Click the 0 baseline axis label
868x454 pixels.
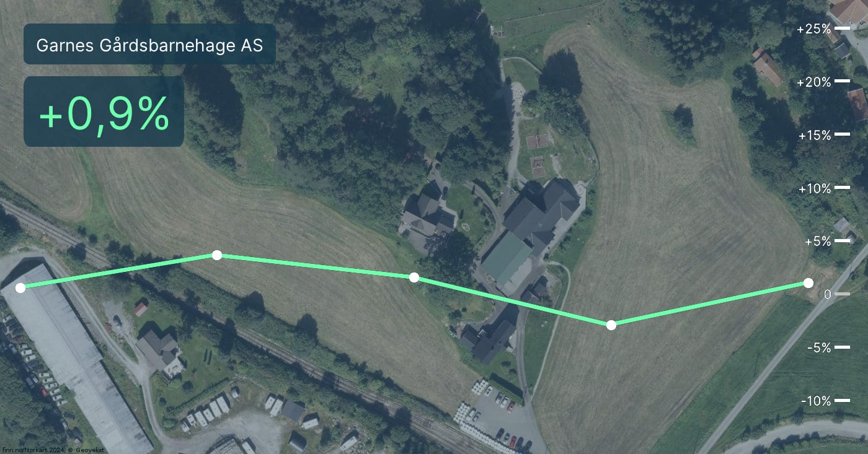[x=828, y=294]
